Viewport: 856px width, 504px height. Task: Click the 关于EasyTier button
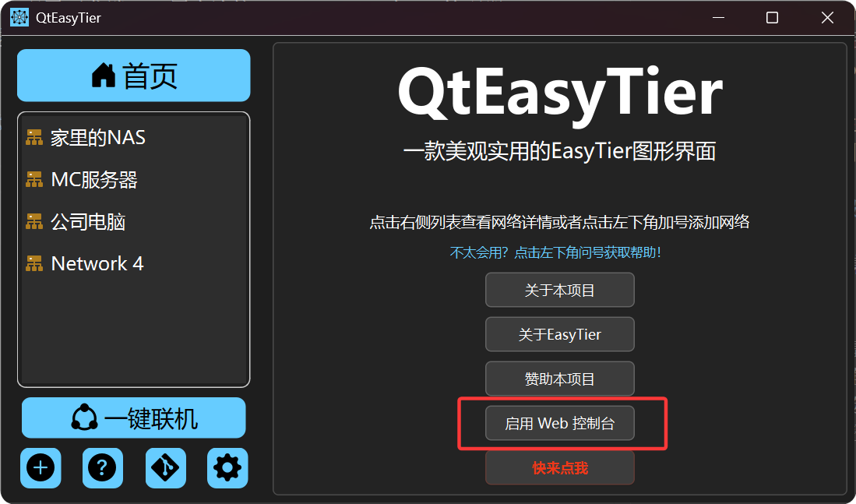point(559,334)
